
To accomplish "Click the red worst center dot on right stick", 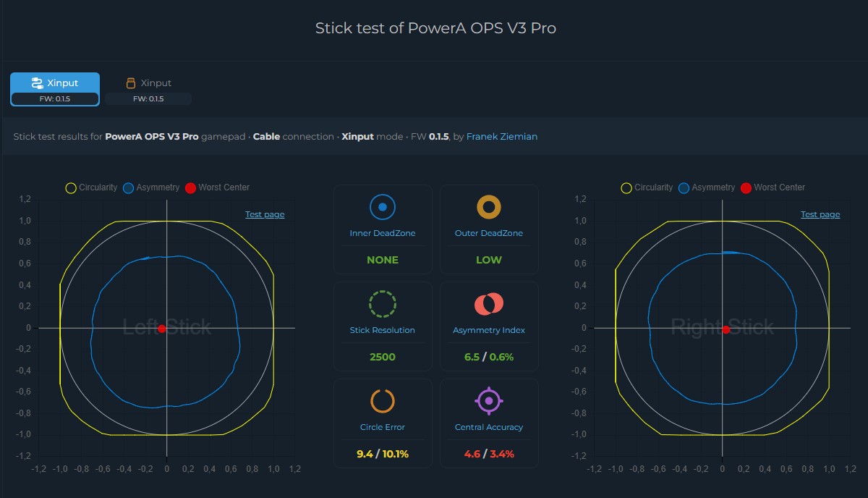I will pyautogui.click(x=726, y=329).
